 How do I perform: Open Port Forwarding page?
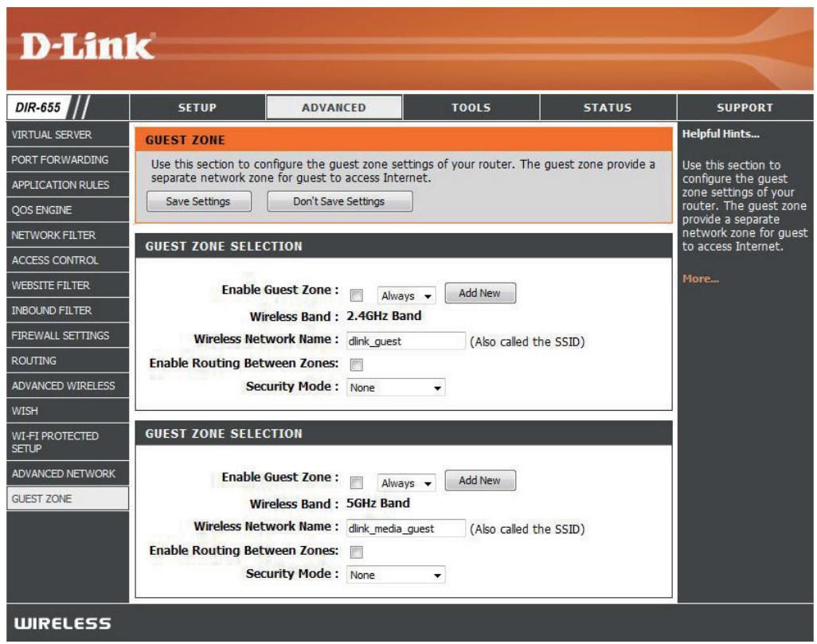coord(67,159)
